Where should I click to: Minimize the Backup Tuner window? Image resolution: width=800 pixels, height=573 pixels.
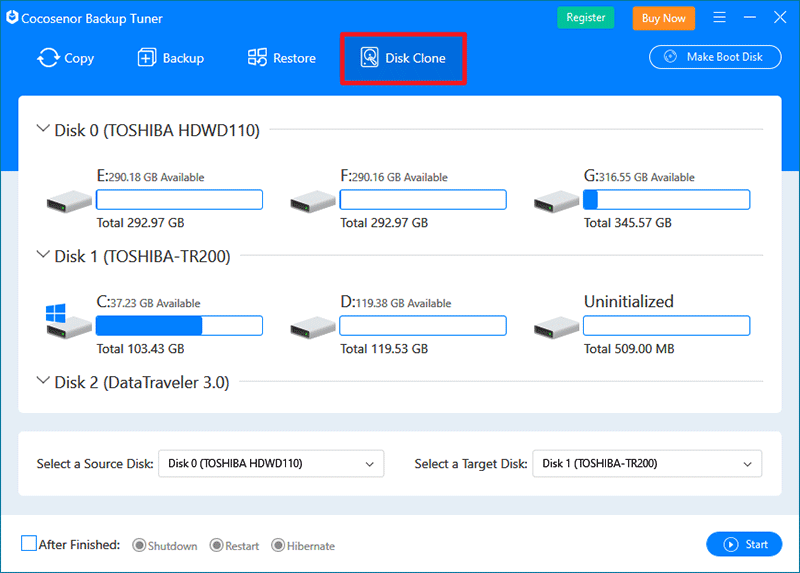(x=749, y=17)
